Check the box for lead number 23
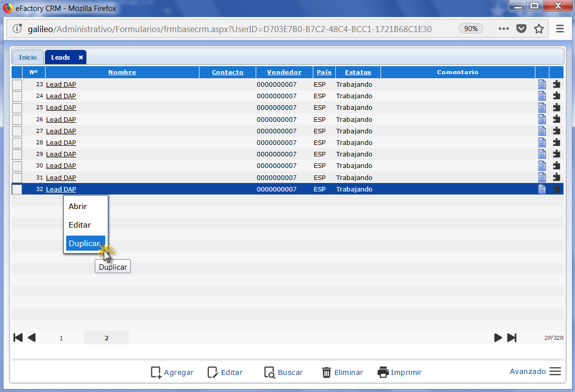The image size is (575, 392). click(17, 85)
